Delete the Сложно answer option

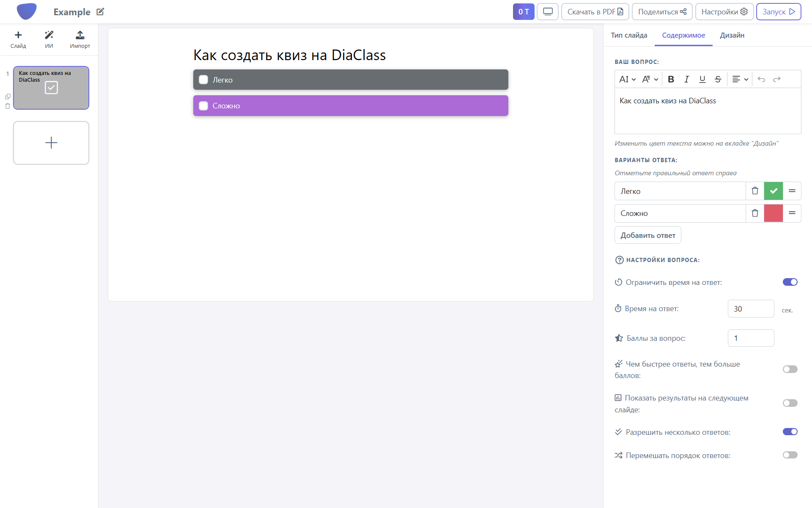[x=755, y=213]
